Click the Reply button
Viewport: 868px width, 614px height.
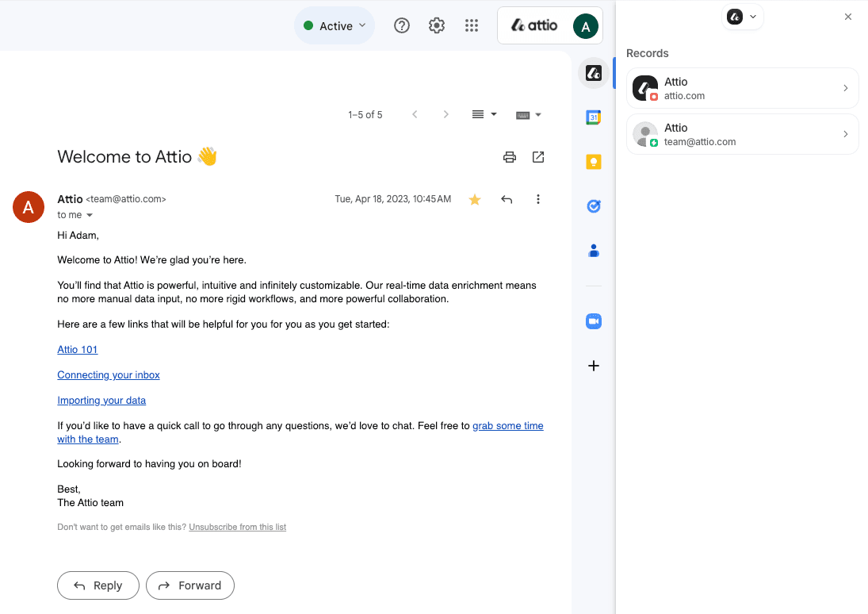98,585
